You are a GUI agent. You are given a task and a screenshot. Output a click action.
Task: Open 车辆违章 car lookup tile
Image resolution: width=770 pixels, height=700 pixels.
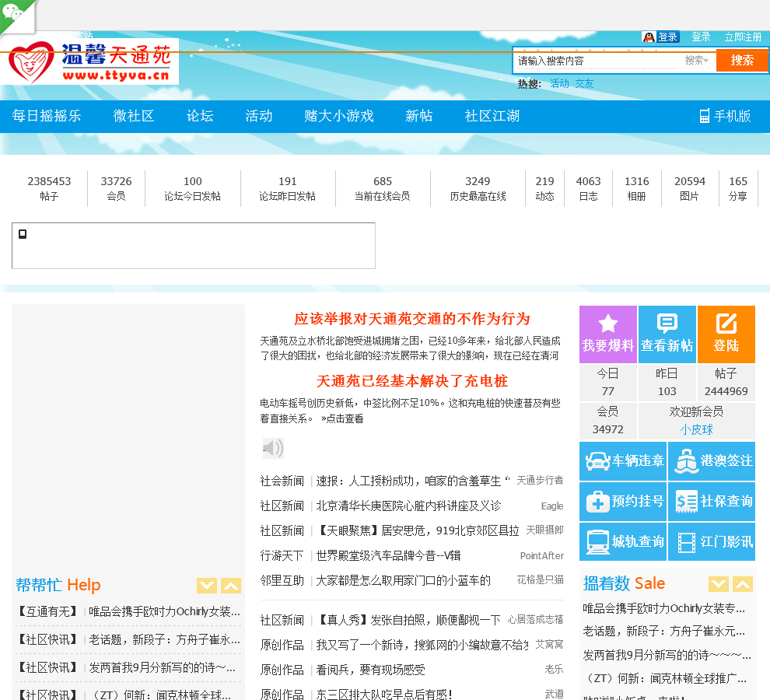623,460
